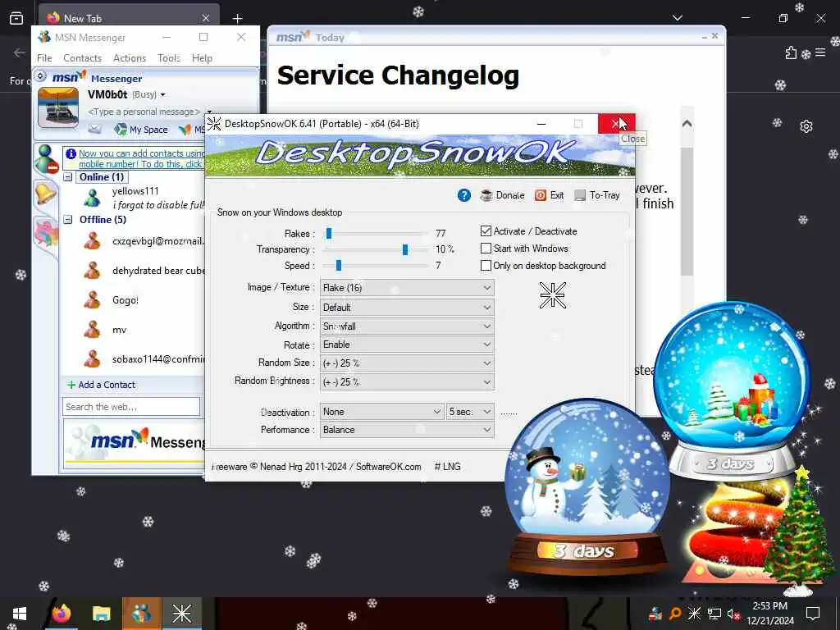Open the Algorithm dropdown set to Snowfall
Image resolution: width=840 pixels, height=630 pixels.
pyautogui.click(x=407, y=326)
